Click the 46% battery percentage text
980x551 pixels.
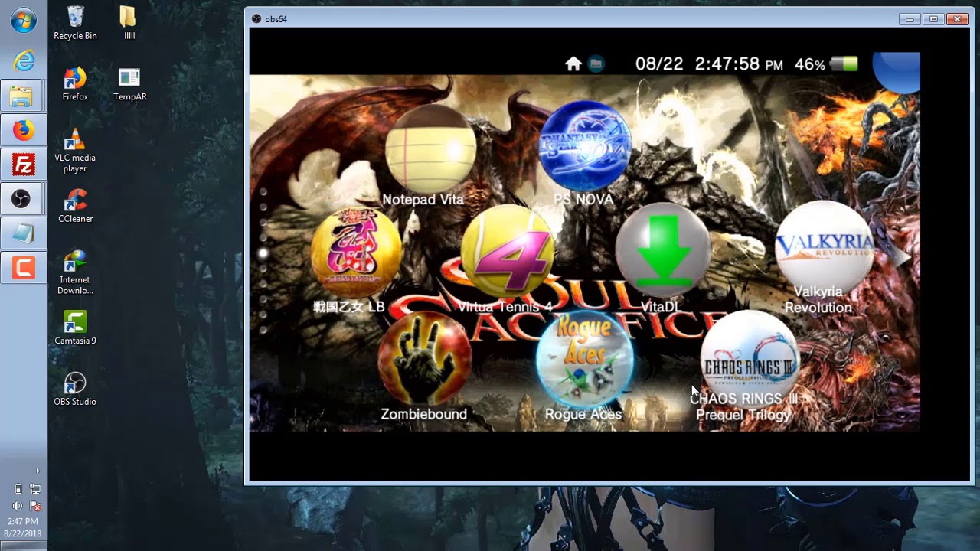pyautogui.click(x=810, y=65)
